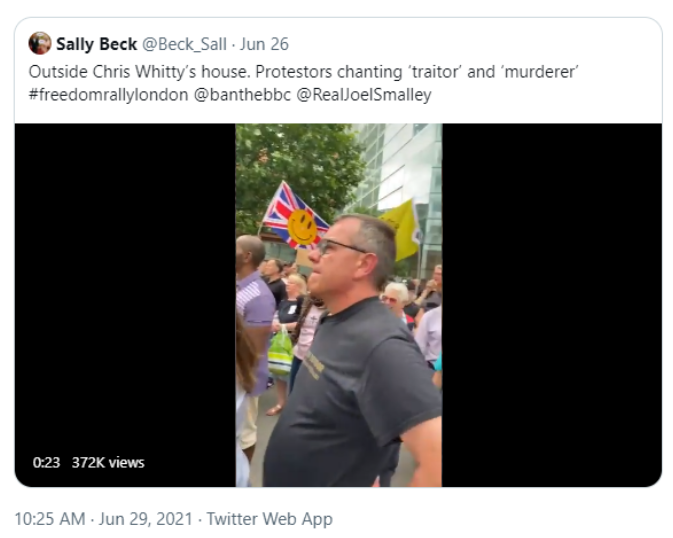Image resolution: width=673 pixels, height=538 pixels.
Task: Open the 10:25 AM Jun 29, 2021 timestamp
Action: (x=103, y=519)
